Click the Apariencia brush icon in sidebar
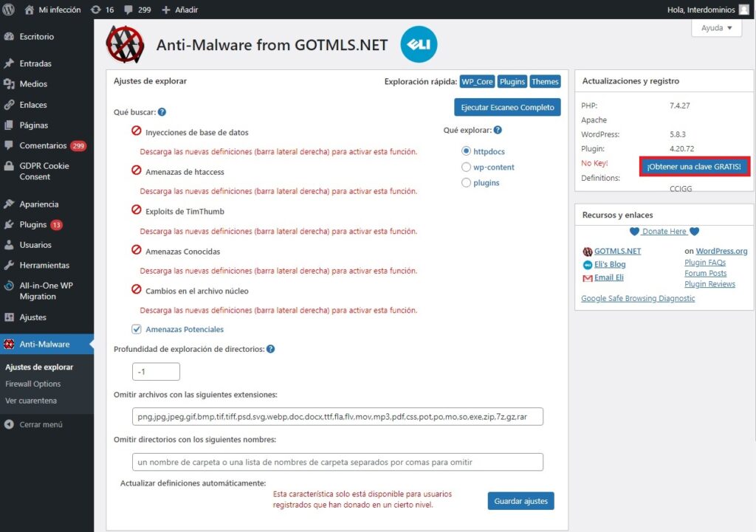 [x=9, y=204]
